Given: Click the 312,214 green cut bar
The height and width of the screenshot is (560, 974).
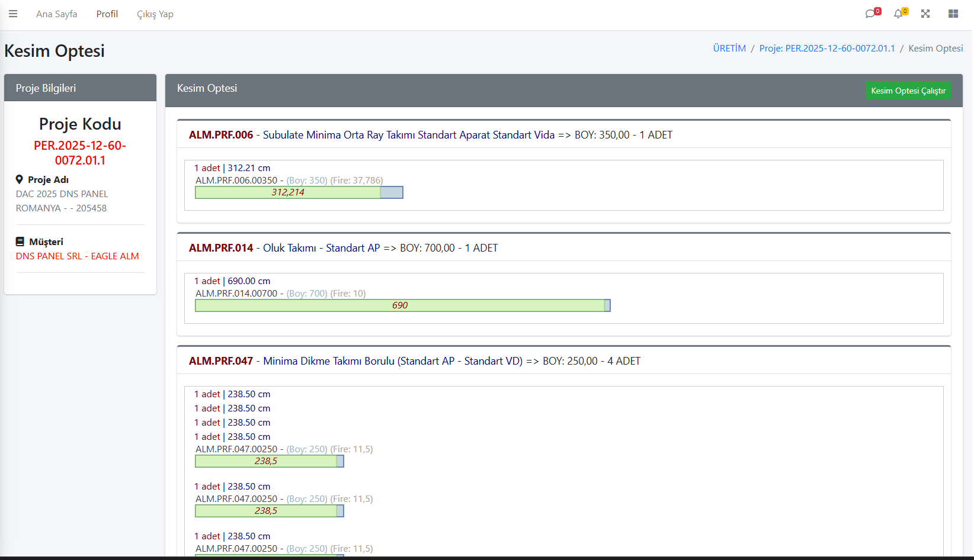Looking at the screenshot, I should pos(288,192).
